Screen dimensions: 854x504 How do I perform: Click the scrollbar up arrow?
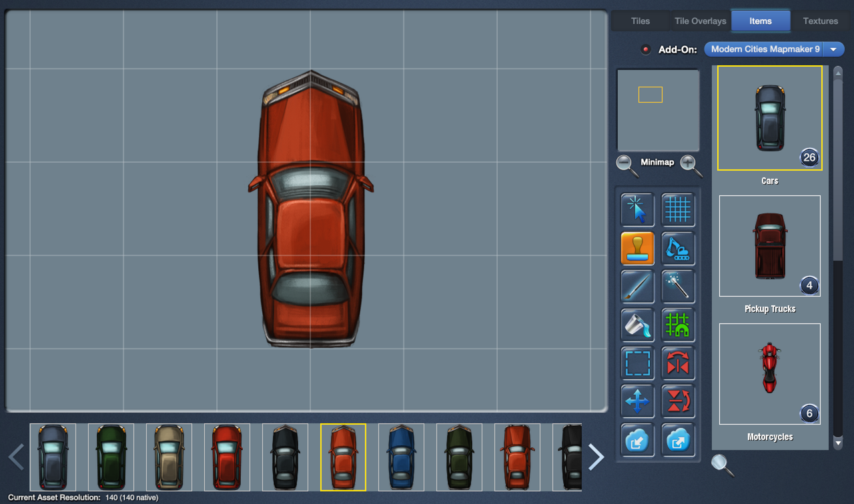[838, 72]
